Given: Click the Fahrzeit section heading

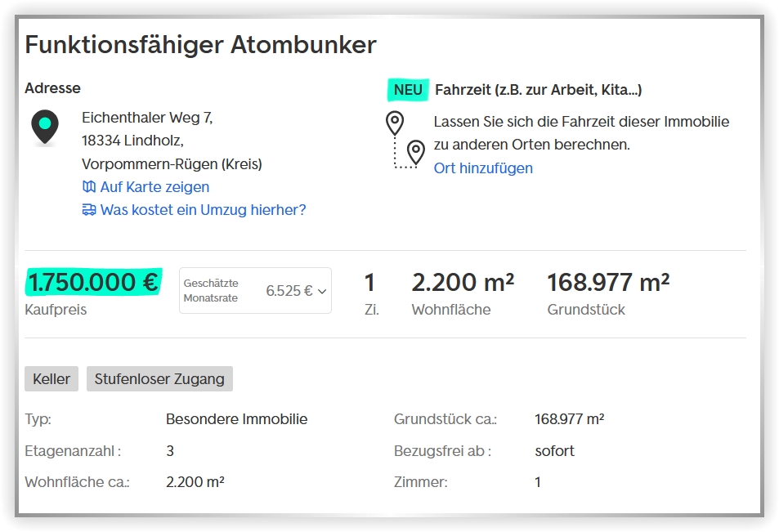Looking at the screenshot, I should tap(538, 89).
